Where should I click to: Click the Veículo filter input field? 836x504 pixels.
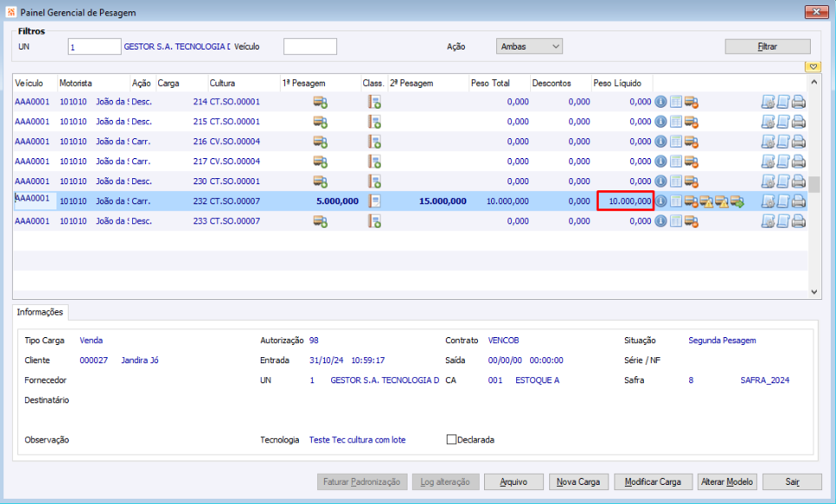[309, 46]
